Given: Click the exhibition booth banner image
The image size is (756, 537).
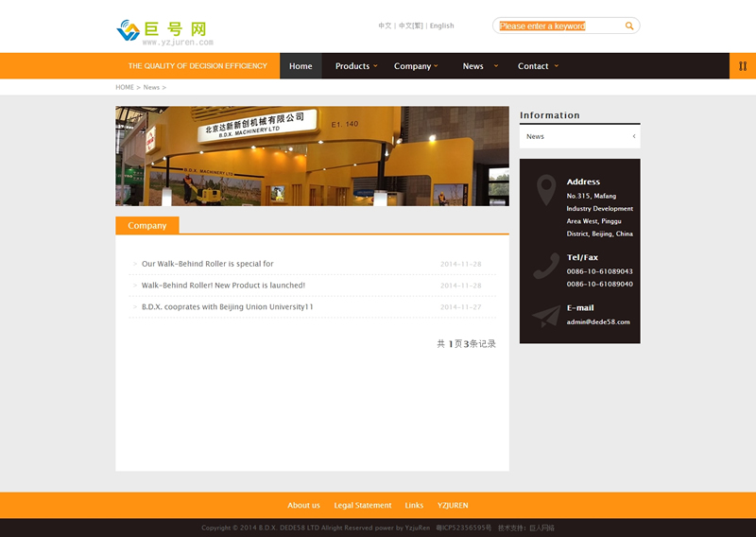Looking at the screenshot, I should 312,156.
